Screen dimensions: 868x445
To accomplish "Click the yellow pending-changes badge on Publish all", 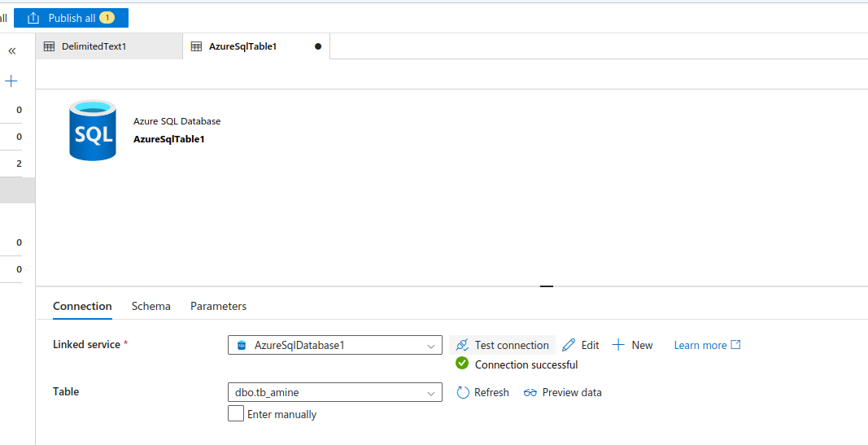I will coord(107,18).
